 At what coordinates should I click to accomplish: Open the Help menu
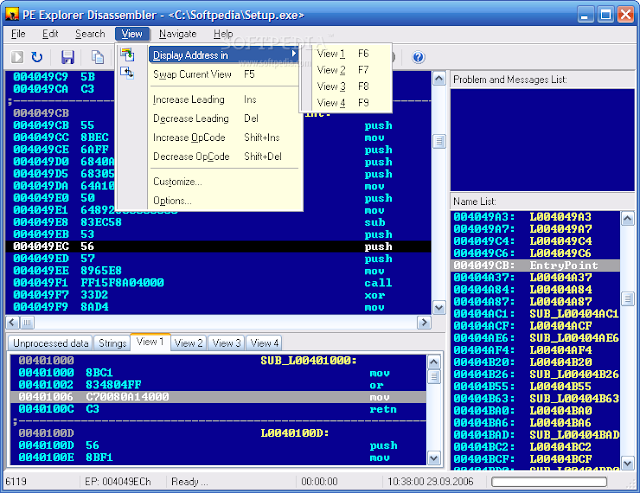[223, 34]
